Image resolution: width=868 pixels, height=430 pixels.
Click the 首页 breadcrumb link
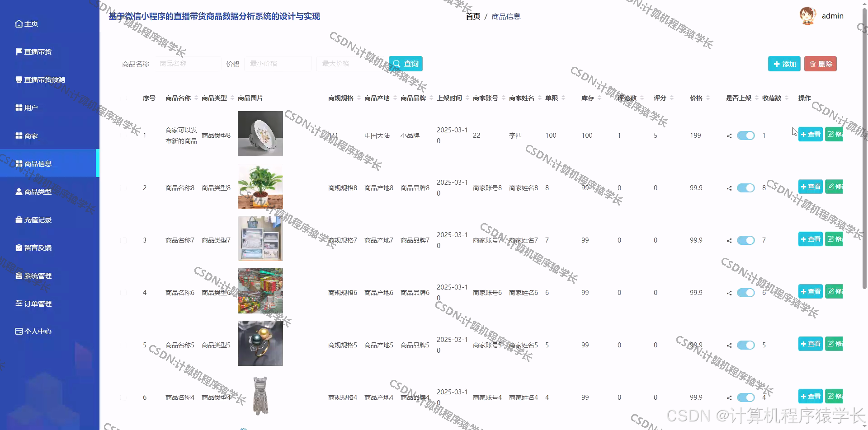[x=473, y=17]
